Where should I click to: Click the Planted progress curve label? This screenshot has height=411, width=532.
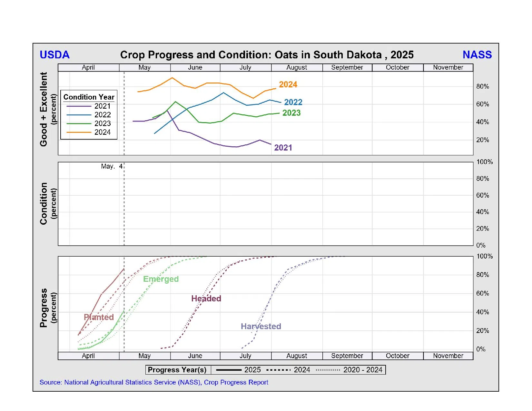click(x=99, y=317)
